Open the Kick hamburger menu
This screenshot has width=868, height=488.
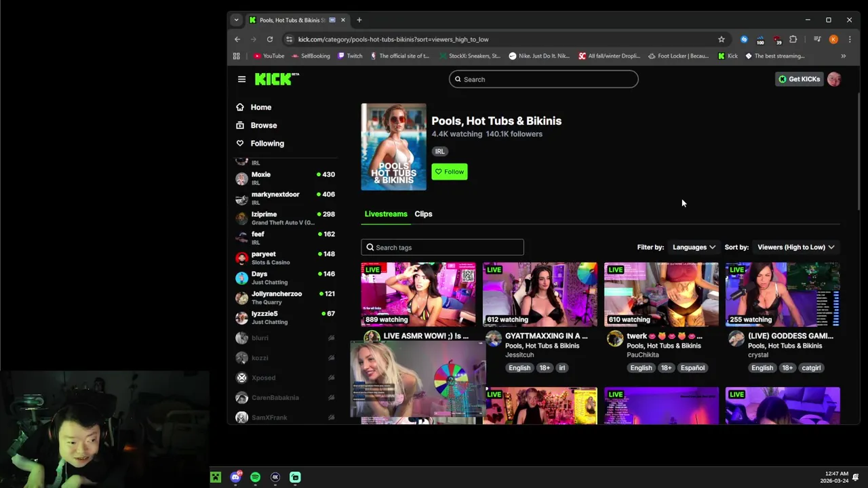coord(241,79)
